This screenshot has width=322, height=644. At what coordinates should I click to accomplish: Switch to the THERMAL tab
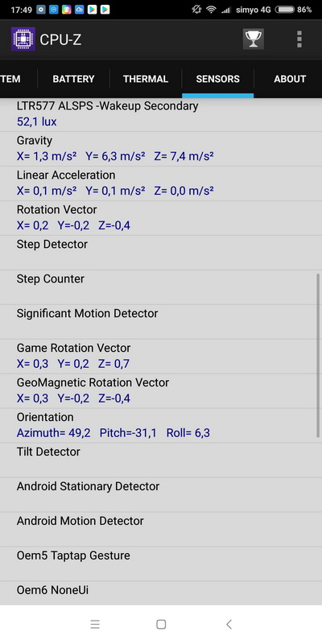pos(146,79)
